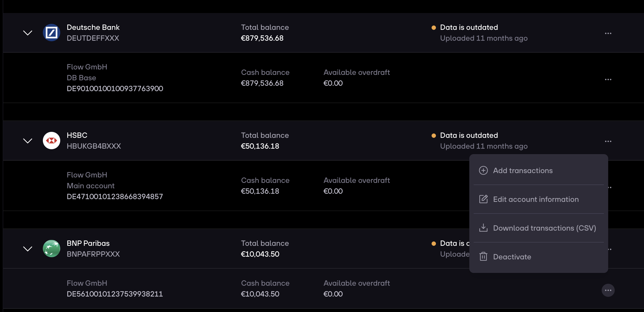Click the Main account label

[x=91, y=186]
